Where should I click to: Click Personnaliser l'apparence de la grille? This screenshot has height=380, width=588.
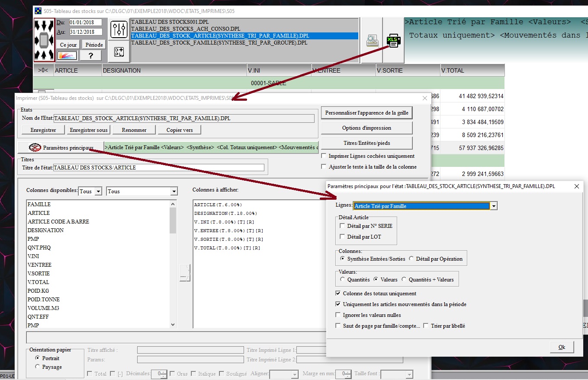click(x=366, y=113)
